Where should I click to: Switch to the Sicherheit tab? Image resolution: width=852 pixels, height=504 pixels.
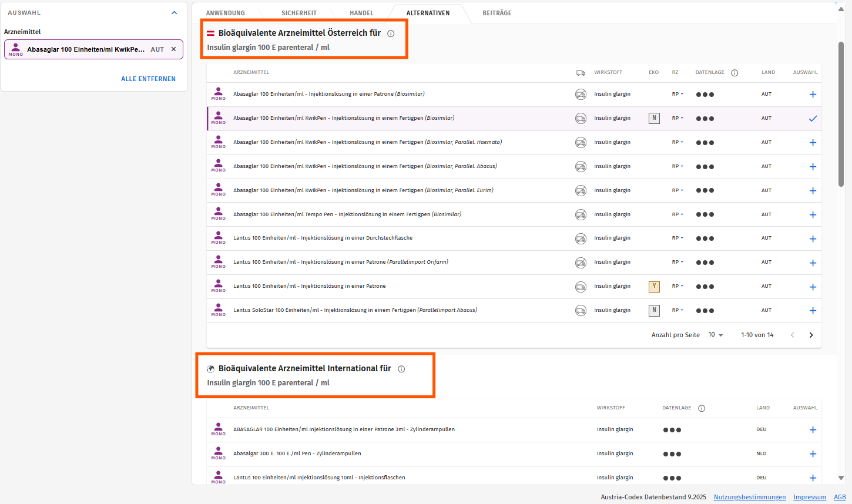[x=299, y=13]
